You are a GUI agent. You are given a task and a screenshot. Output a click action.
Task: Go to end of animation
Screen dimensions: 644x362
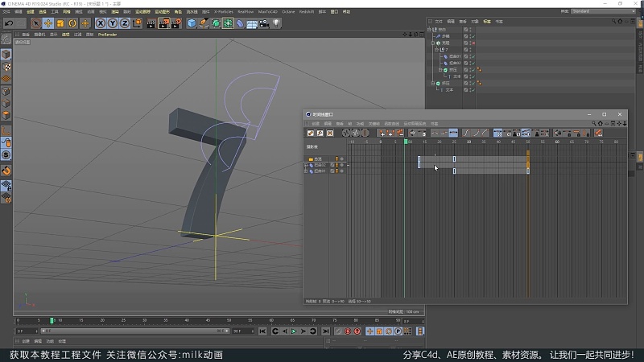coord(325,331)
